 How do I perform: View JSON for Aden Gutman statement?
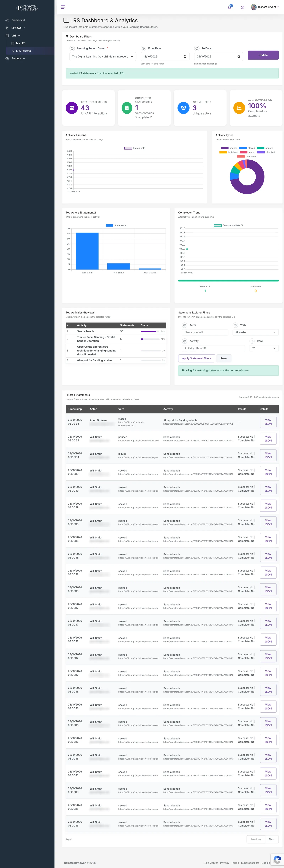point(268,422)
